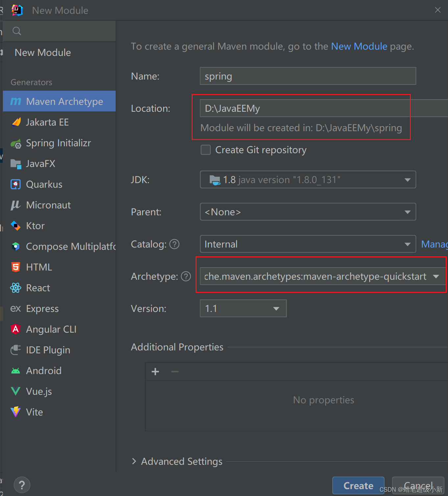The width and height of the screenshot is (448, 496).
Task: Open the Archetype quickstart dropdown
Action: coord(322,276)
